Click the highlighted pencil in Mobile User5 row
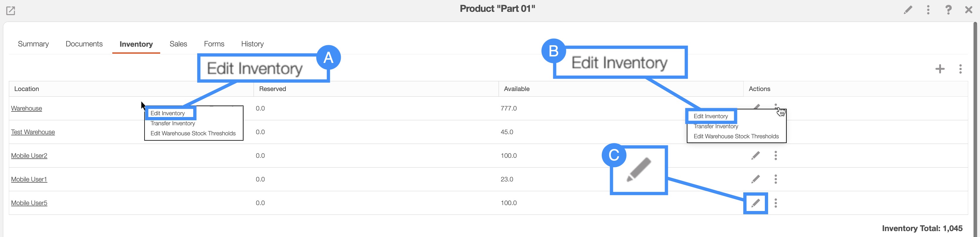This screenshot has height=237, width=980. coord(756,203)
